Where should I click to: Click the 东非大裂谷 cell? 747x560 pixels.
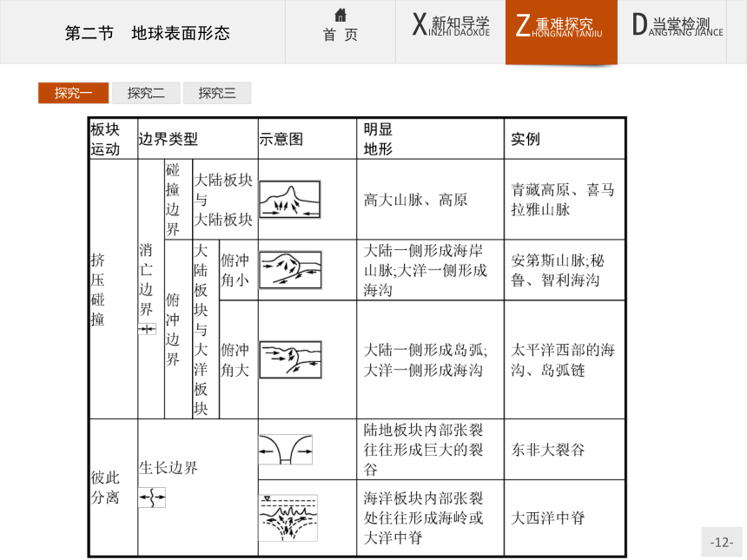565,450
